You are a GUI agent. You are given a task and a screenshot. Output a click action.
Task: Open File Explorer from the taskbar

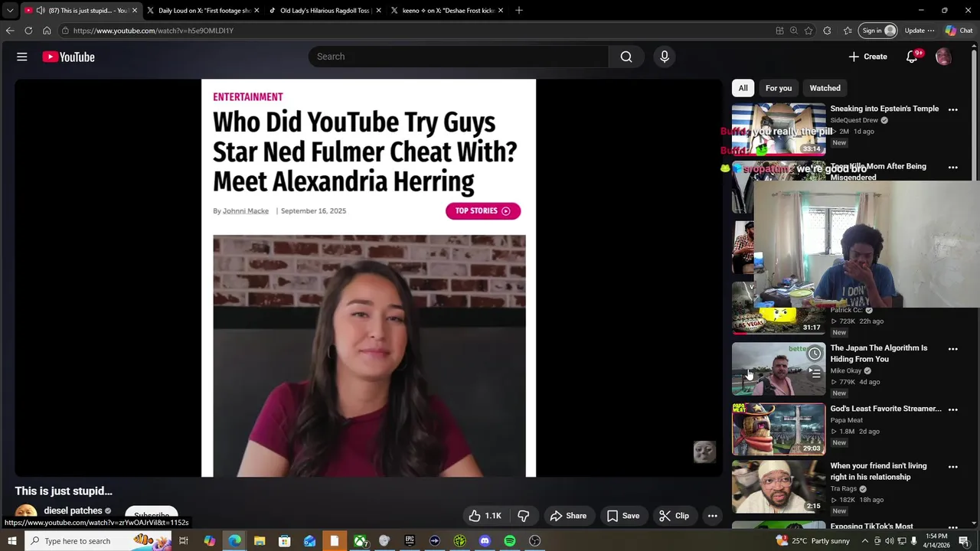[x=260, y=541]
